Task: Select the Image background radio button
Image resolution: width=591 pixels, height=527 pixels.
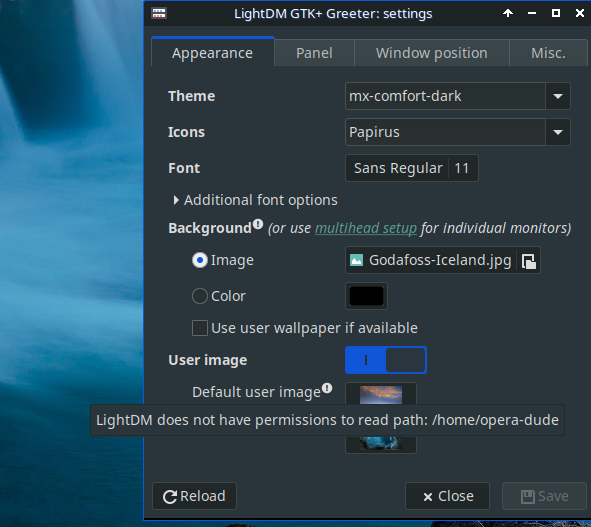Action: click(200, 260)
